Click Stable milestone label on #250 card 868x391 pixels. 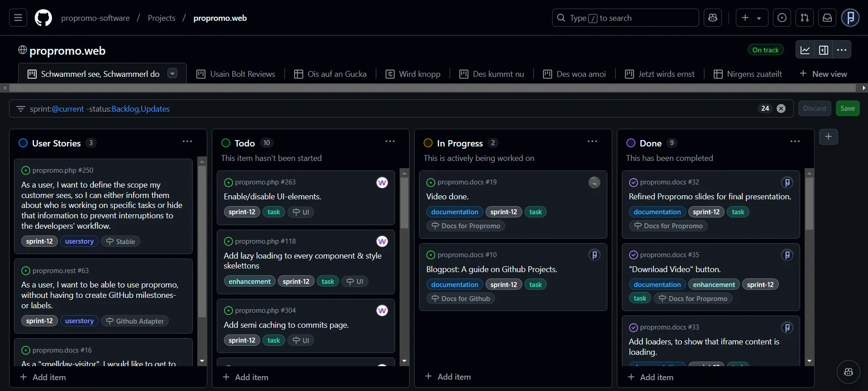pyautogui.click(x=121, y=241)
